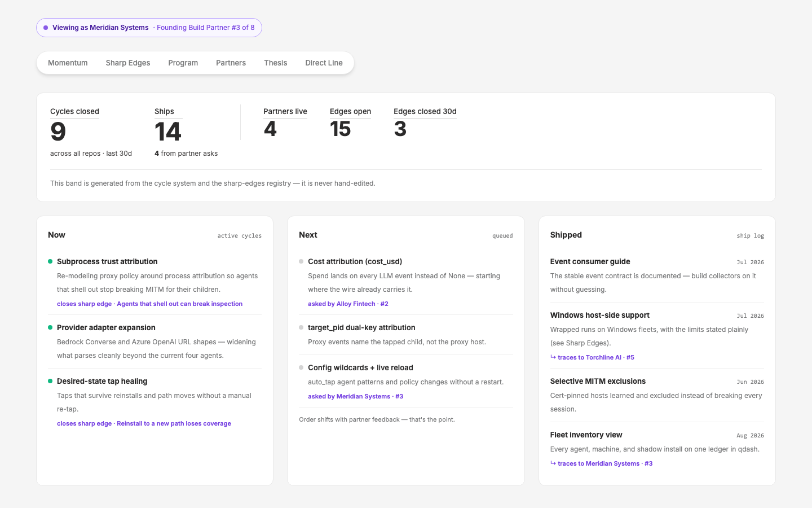Go to the Partners tab

231,63
